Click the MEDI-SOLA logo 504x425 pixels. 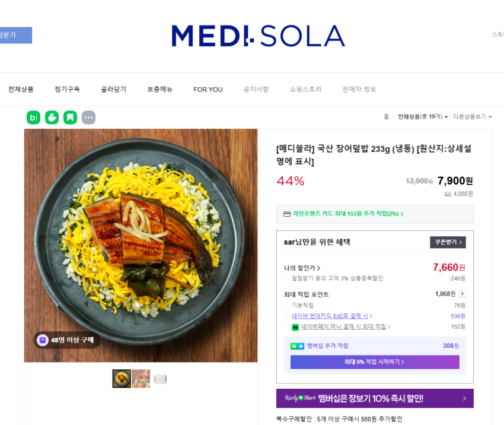[258, 36]
